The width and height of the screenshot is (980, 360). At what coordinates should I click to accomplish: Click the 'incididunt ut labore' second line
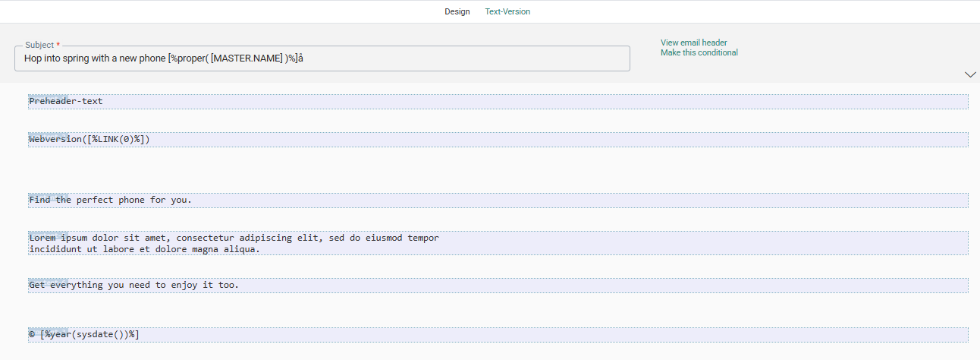tap(144, 249)
